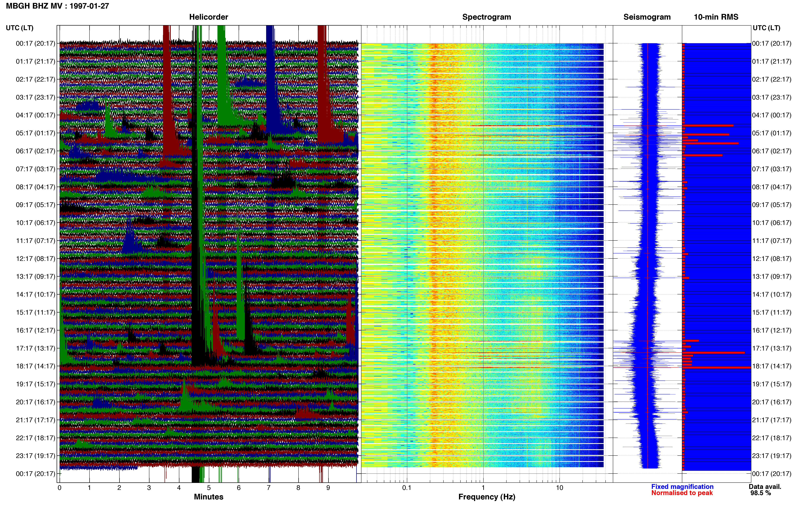The width and height of the screenshot is (812, 508).
Task: Click the left axis label '13:17 (09:17)'
Action: [x=36, y=277]
